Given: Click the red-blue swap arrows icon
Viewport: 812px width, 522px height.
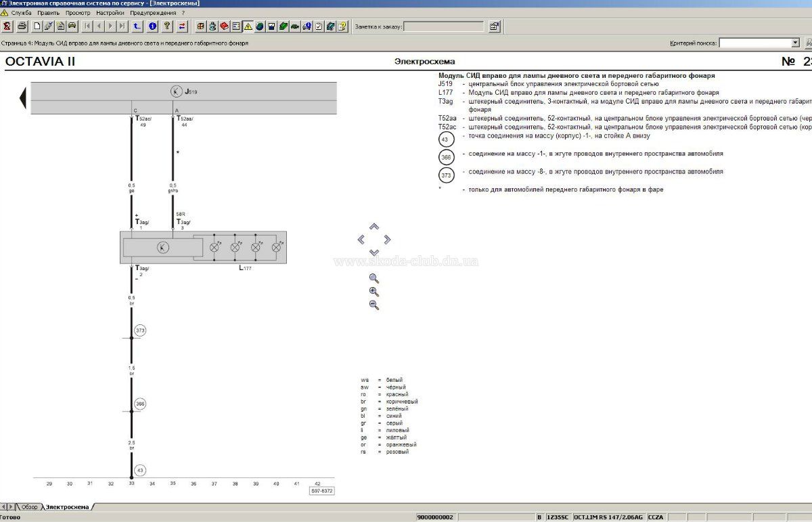Looking at the screenshot, I should coord(181,26).
